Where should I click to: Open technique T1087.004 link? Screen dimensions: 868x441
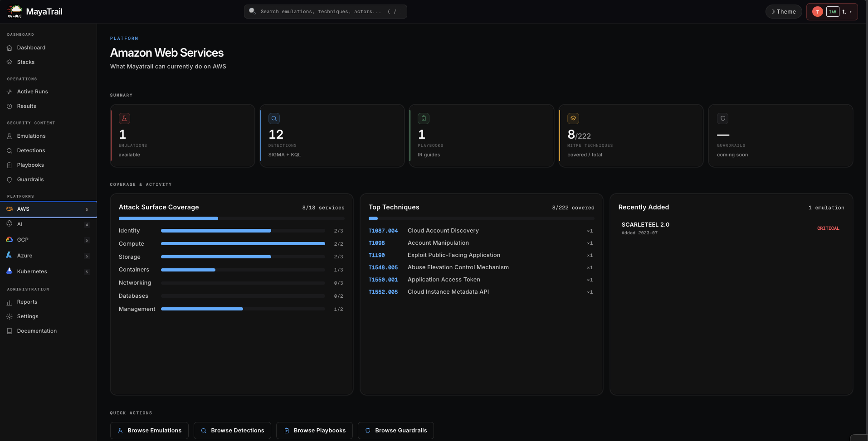coord(383,231)
